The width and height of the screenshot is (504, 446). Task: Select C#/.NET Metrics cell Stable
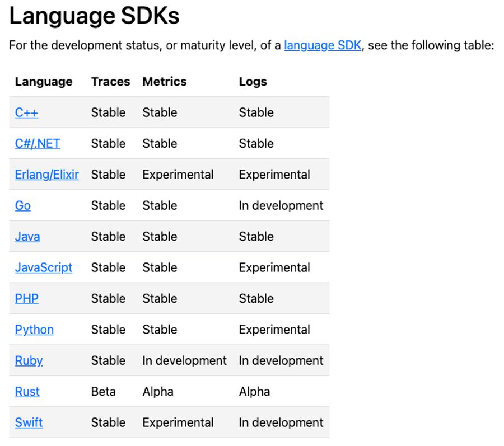(160, 143)
